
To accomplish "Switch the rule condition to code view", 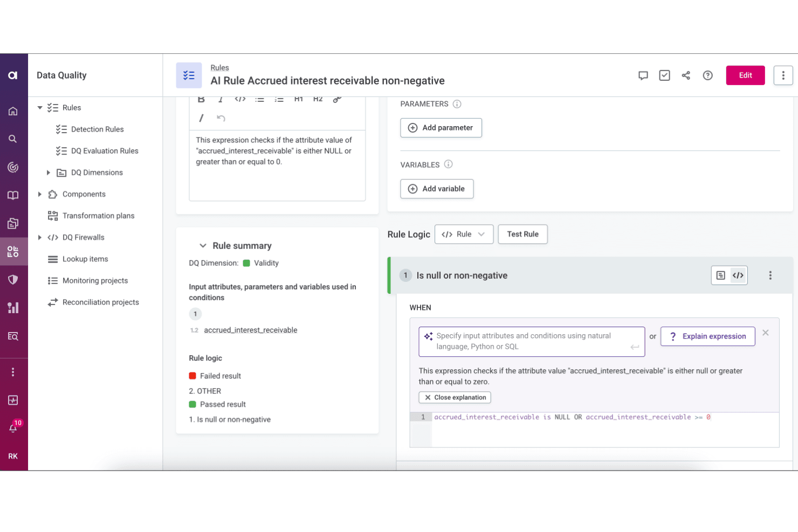I will point(738,275).
